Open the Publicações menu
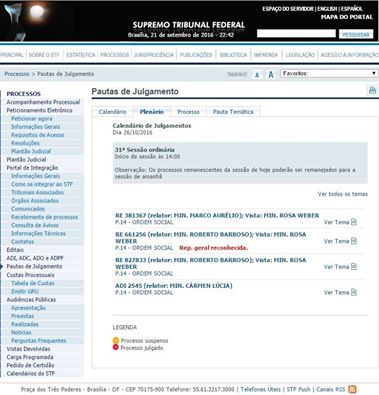The width and height of the screenshot is (379, 395). coord(196,55)
